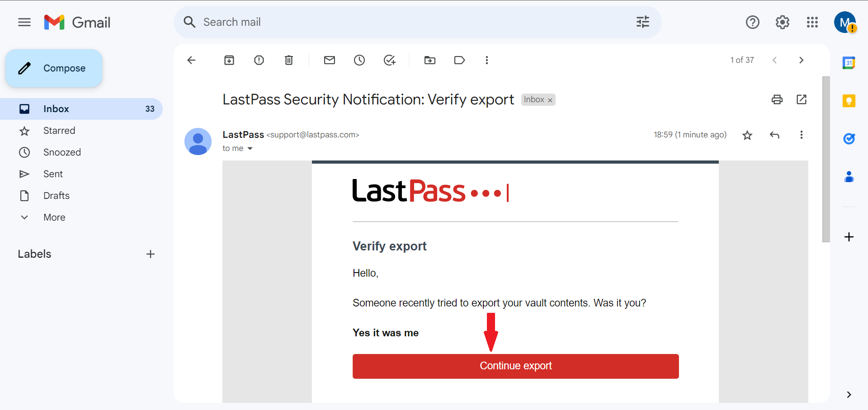Mark email as unread
Screen dimensions: 868x410
pos(330,60)
